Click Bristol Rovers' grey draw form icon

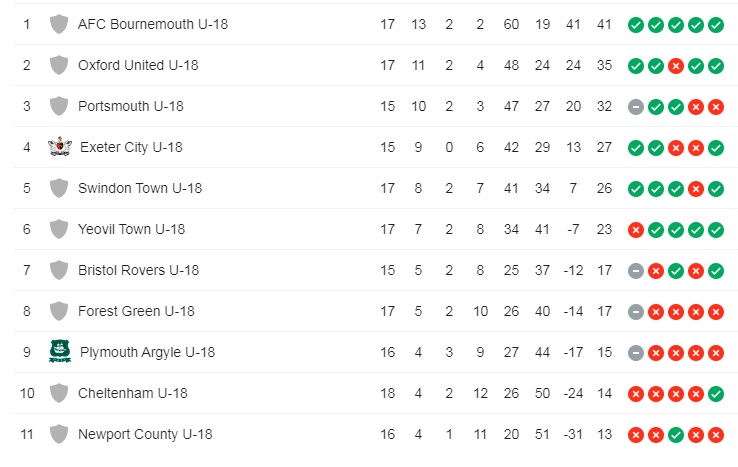[635, 271]
